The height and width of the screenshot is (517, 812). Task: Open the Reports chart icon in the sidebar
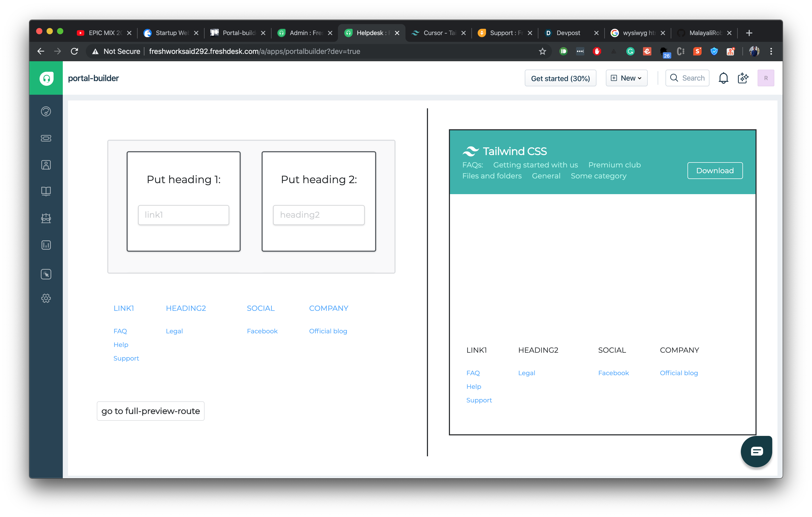click(x=46, y=245)
